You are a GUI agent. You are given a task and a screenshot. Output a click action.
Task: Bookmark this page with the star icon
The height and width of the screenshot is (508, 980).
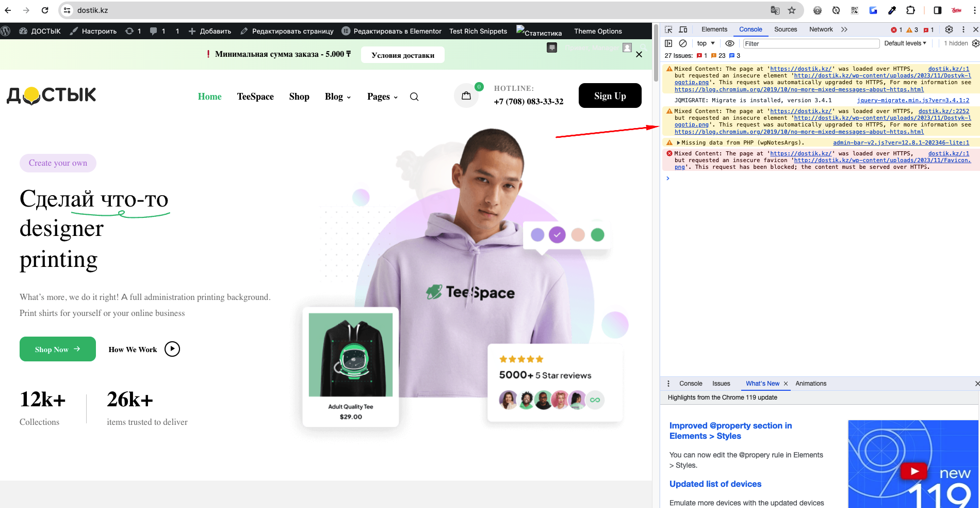coord(792,10)
